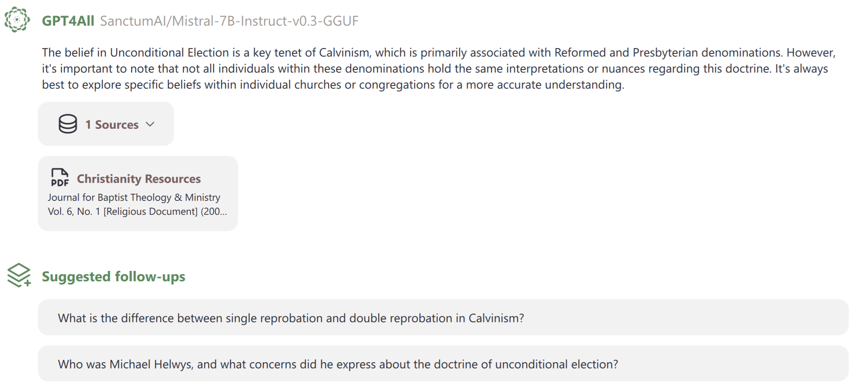Click the PDF file icon on source card
The width and height of the screenshot is (868, 388).
(60, 177)
